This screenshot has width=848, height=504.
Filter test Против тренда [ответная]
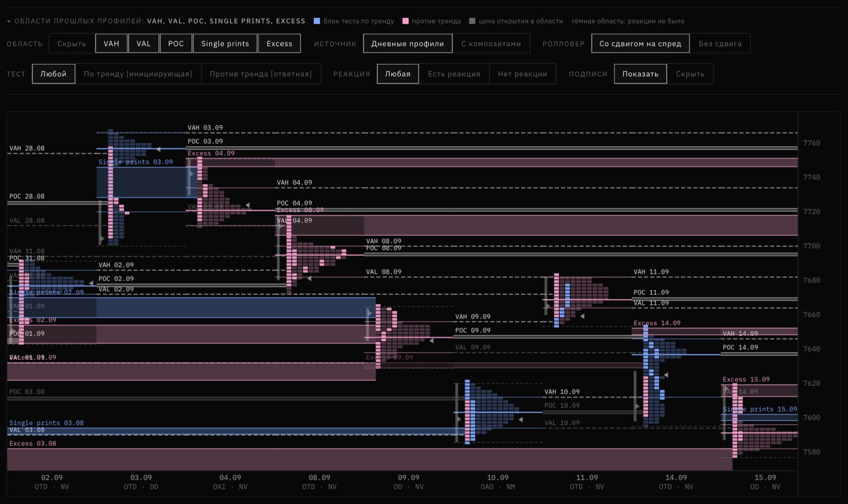(261, 74)
